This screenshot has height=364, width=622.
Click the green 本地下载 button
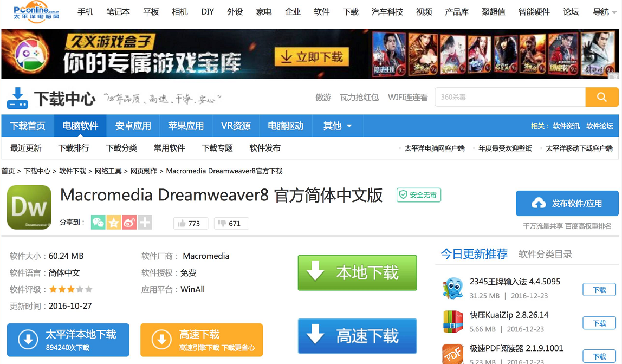coord(358,273)
